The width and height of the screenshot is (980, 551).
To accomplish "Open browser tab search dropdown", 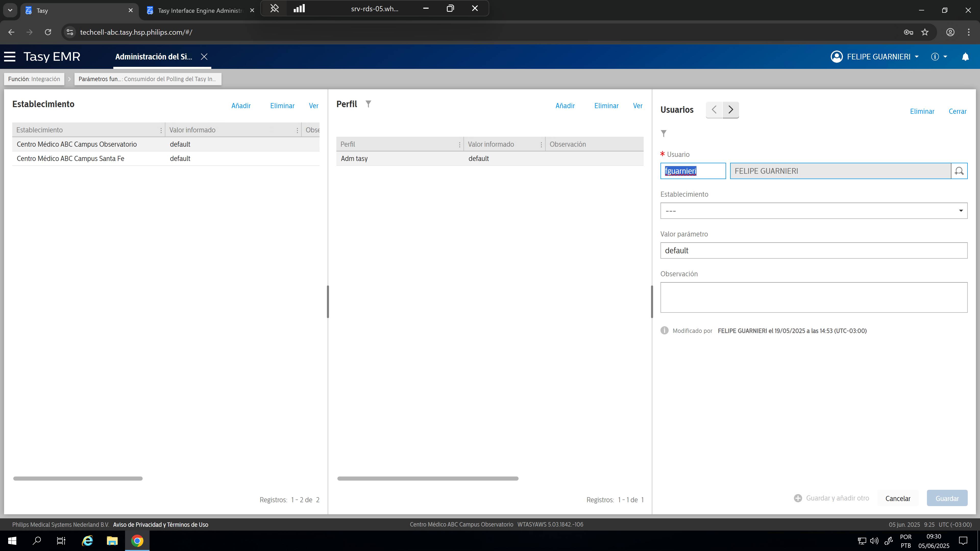I will 10,10.
